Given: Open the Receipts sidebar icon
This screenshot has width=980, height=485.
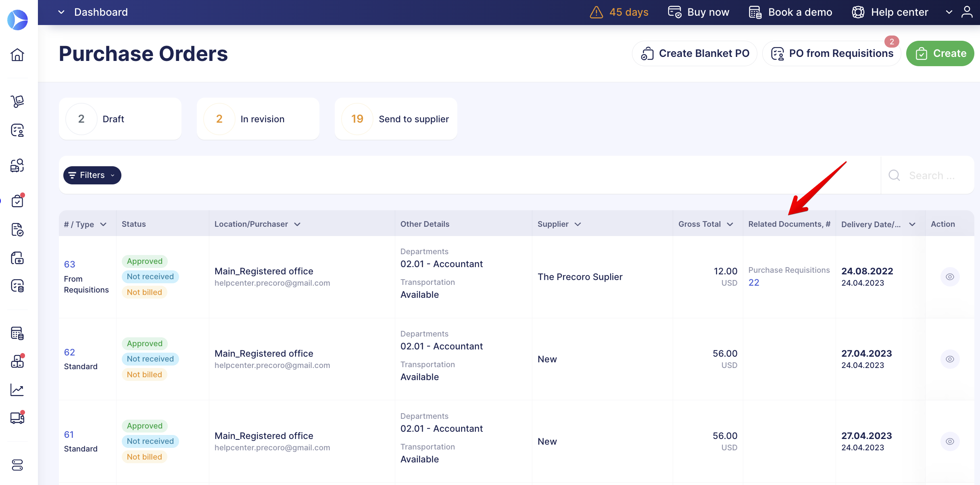Looking at the screenshot, I should pyautogui.click(x=17, y=230).
